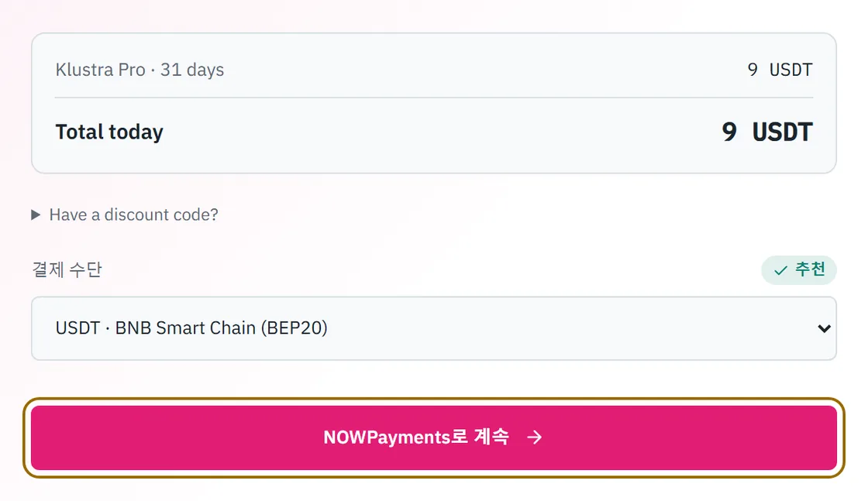
Task: Click the "Have a discount code?" text
Action: pos(134,214)
